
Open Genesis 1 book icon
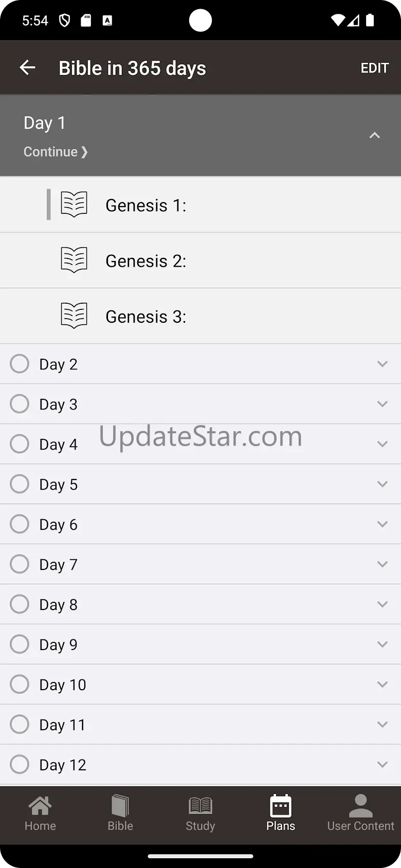pyautogui.click(x=74, y=205)
